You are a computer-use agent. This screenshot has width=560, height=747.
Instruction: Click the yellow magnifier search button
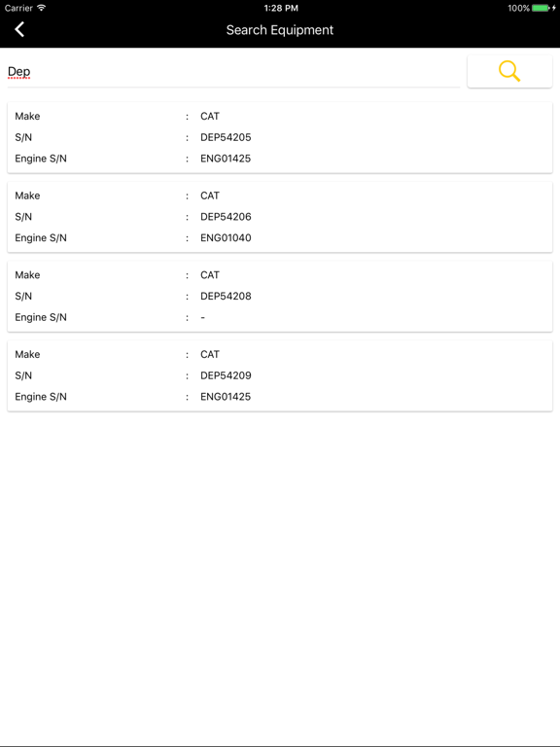coord(509,71)
